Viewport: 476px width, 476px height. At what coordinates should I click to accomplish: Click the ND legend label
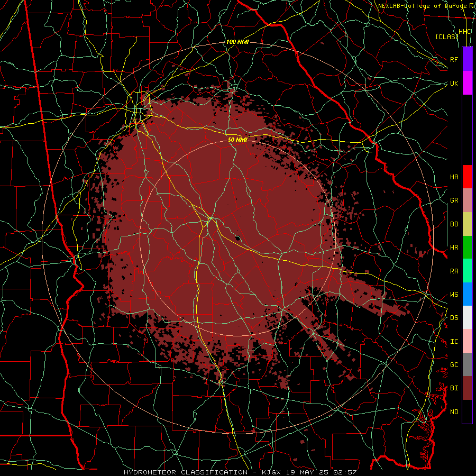(x=454, y=412)
